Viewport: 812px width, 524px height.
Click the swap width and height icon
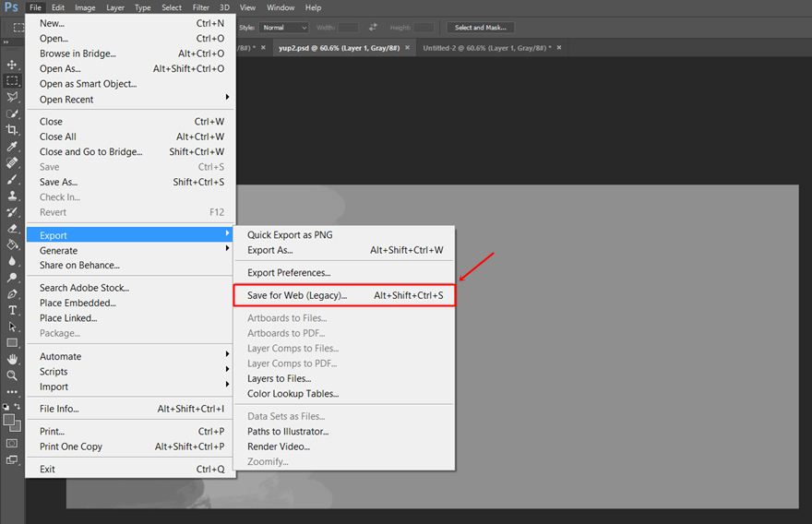tap(373, 28)
